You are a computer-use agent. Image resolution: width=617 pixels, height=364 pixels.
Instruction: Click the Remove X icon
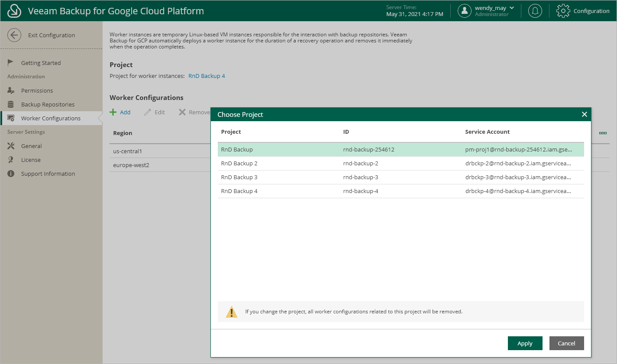pos(182,112)
